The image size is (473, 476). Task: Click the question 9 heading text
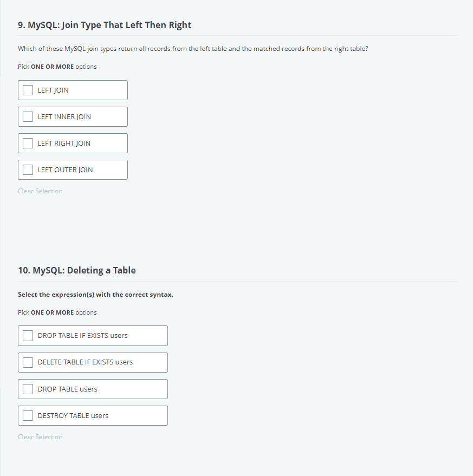105,25
